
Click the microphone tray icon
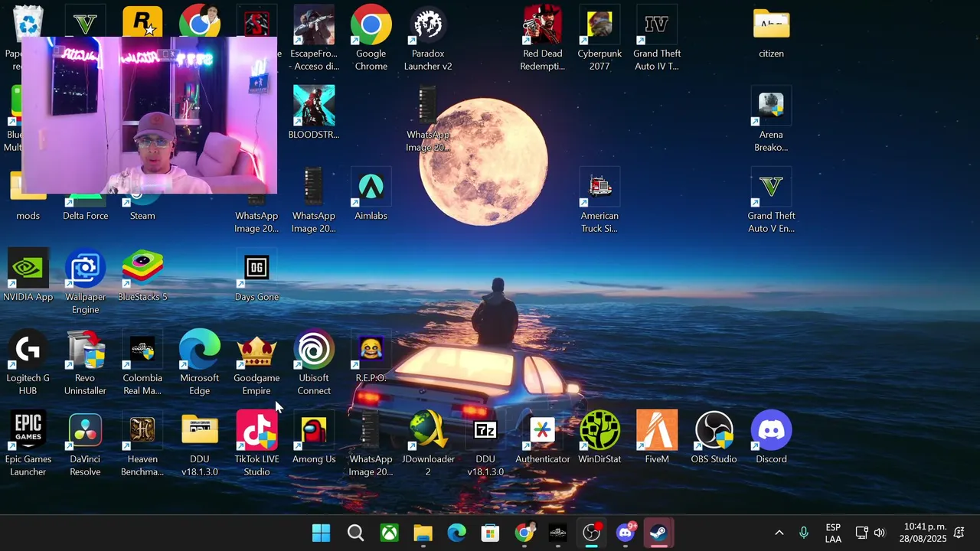[x=804, y=533]
